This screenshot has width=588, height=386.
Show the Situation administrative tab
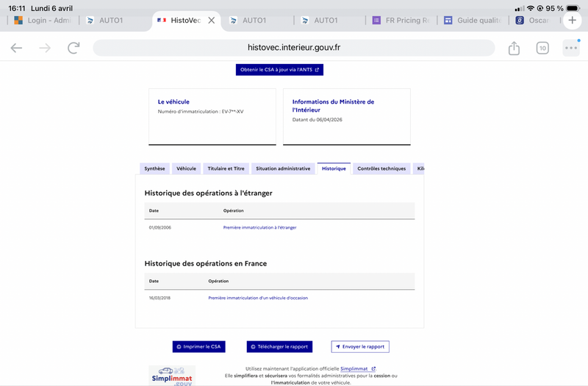(283, 168)
